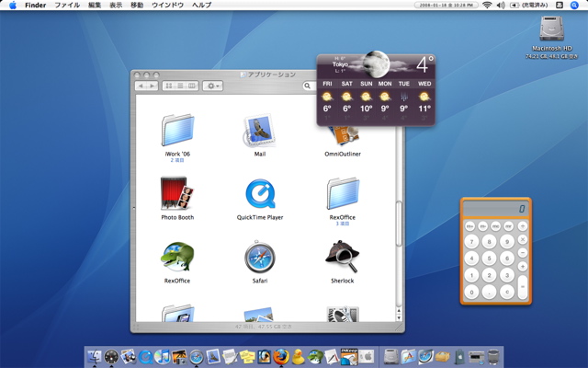Go forward in the Finder window
Image resolution: width=588 pixels, height=368 pixels.
(153, 86)
